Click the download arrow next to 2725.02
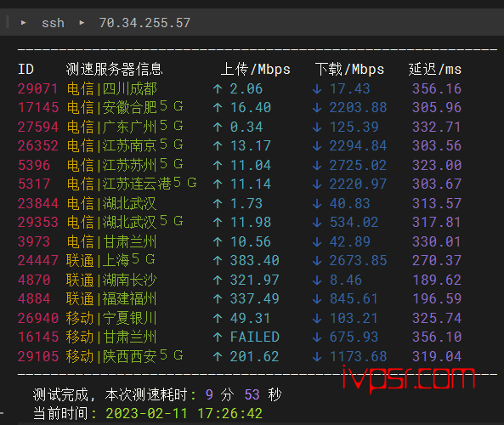This screenshot has height=425, width=504. coord(317,165)
